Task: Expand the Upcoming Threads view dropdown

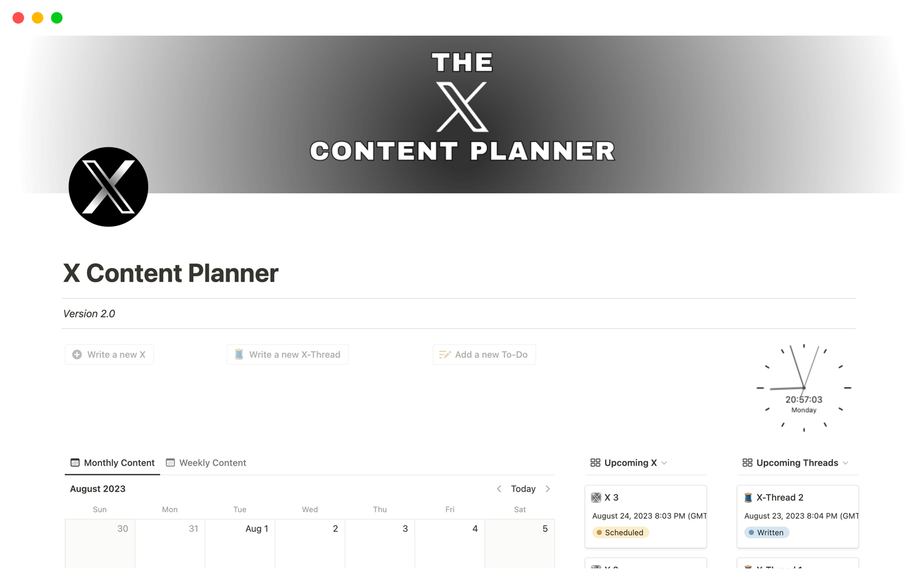Action: (846, 463)
